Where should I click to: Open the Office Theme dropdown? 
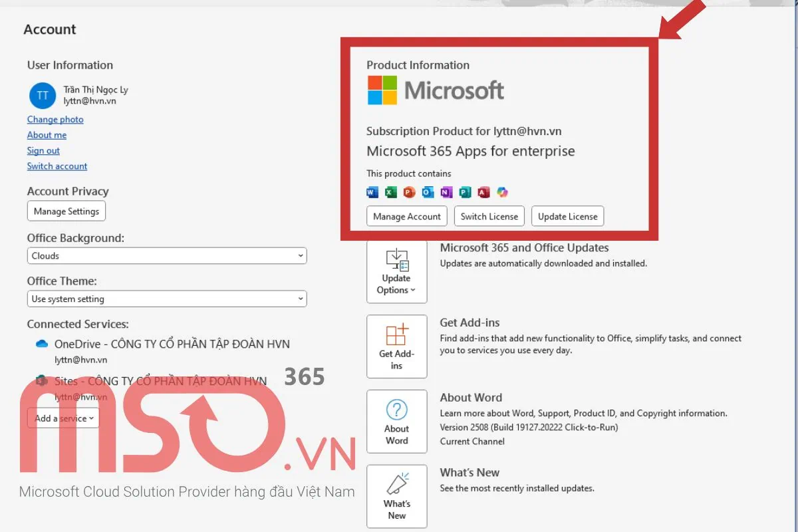coord(166,299)
